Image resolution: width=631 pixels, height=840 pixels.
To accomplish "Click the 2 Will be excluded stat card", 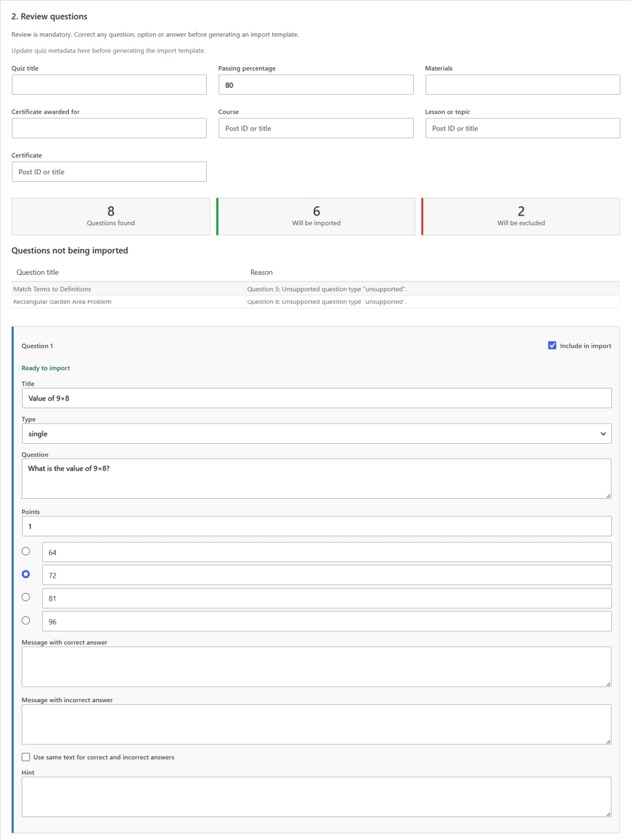I will click(x=521, y=216).
